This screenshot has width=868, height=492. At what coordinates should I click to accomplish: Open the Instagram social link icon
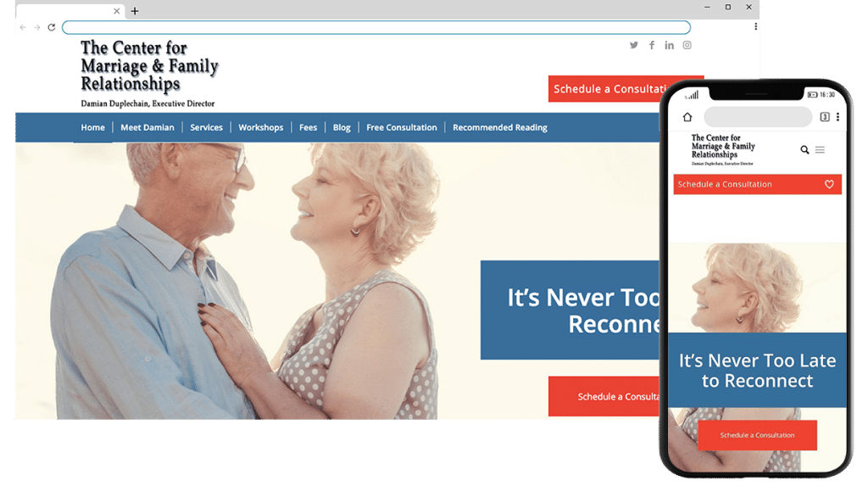pos(687,45)
